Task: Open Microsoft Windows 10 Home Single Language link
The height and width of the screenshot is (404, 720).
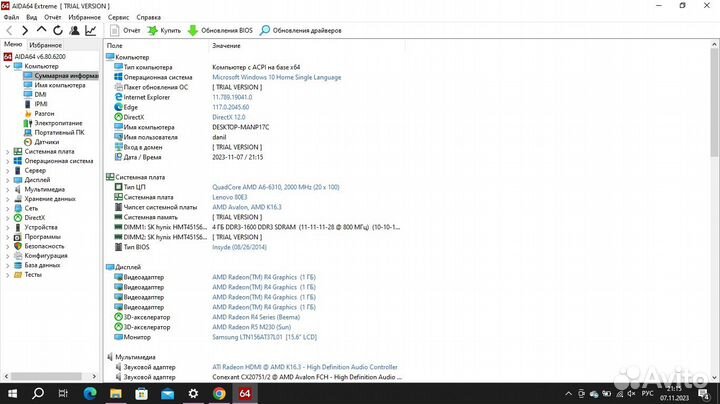Action: (276, 77)
